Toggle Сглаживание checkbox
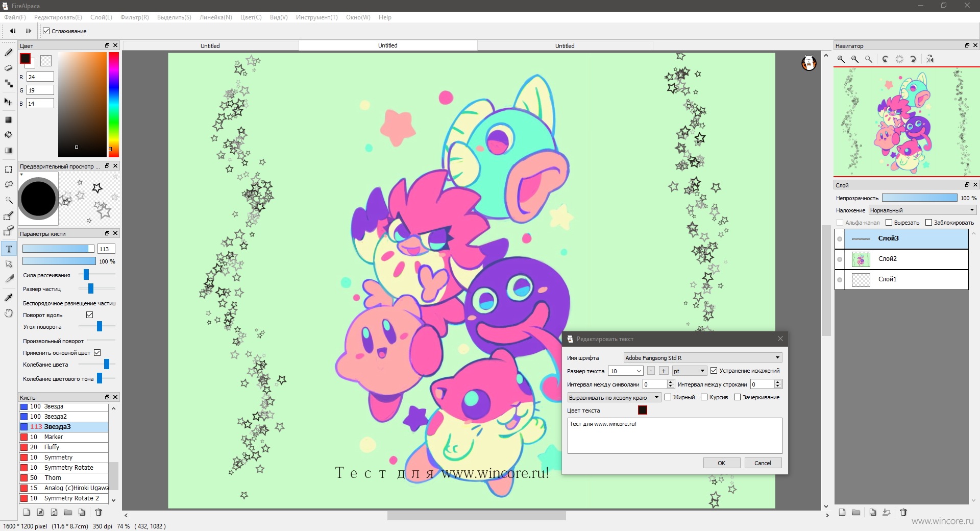Viewport: 980px width, 531px height. (46, 31)
